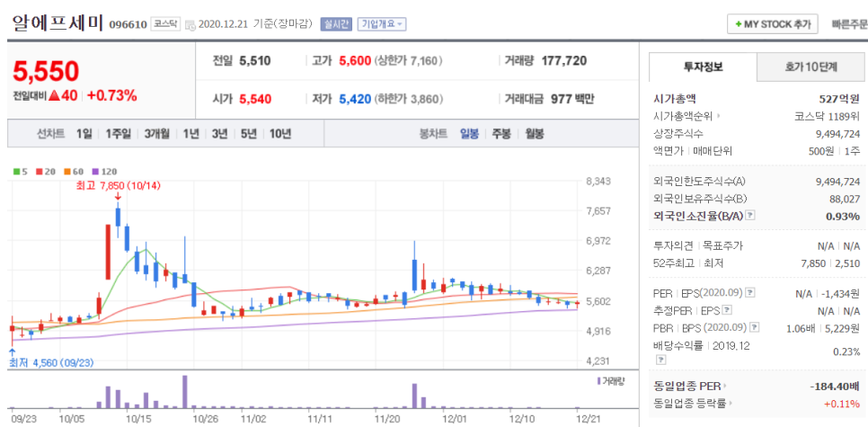Click the 알에프세미 stock name heading
The width and height of the screenshot is (868, 427).
(57, 23)
